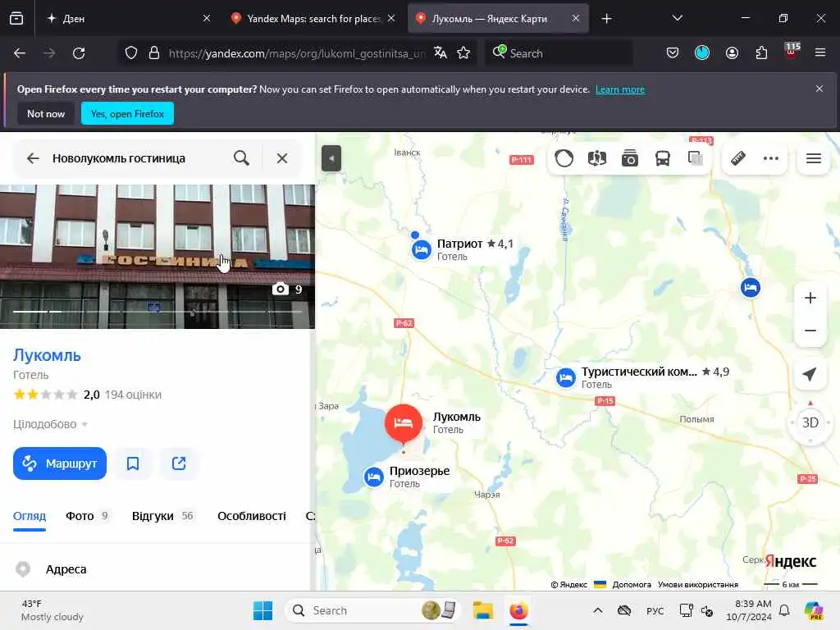
Task: Select the ruler measurement tool
Action: tap(738, 158)
